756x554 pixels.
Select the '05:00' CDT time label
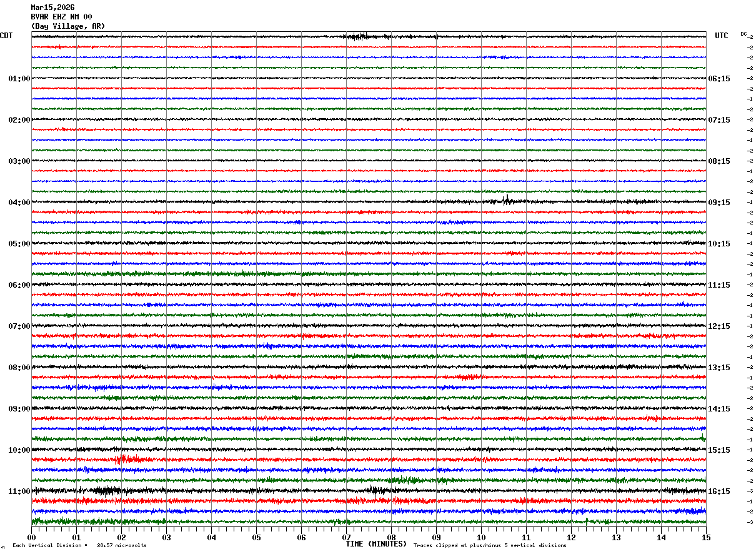[19, 244]
